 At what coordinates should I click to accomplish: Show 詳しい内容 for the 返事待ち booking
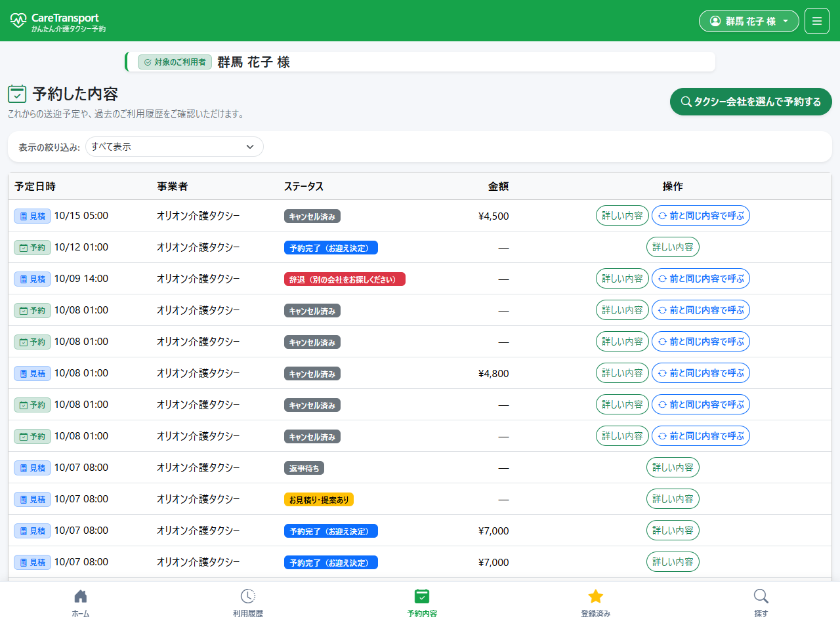(x=673, y=468)
